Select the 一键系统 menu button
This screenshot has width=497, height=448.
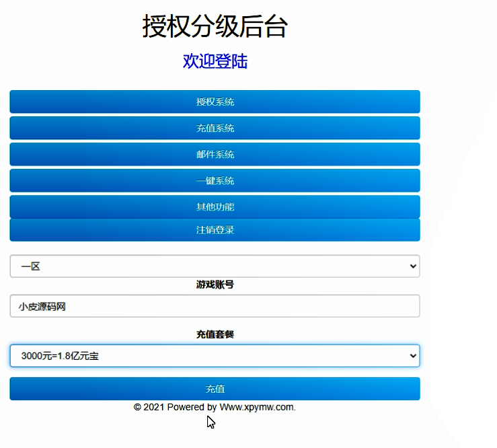(215, 181)
